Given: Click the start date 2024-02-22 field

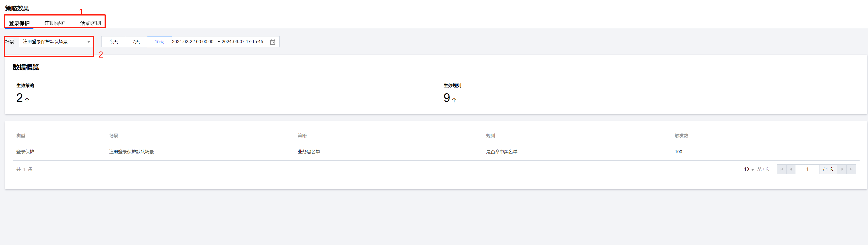Looking at the screenshot, I should tap(193, 41).
